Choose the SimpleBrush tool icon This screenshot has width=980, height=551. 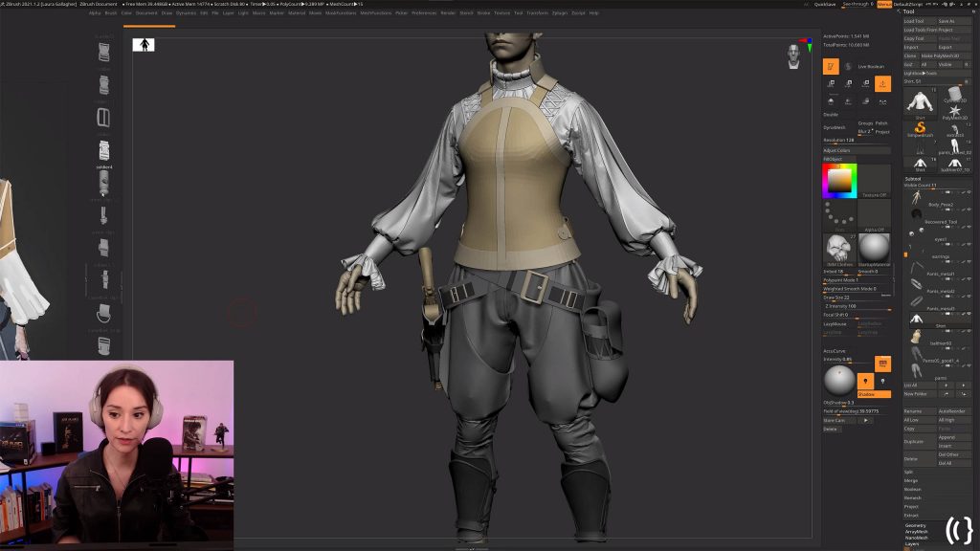point(920,129)
